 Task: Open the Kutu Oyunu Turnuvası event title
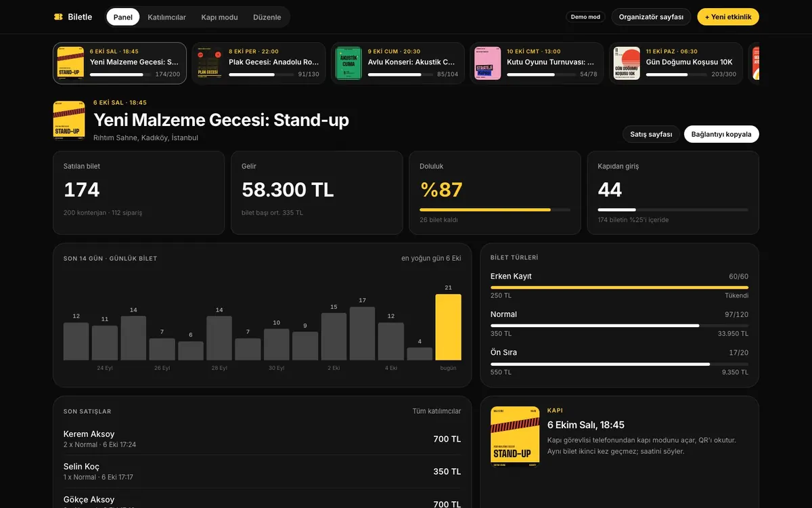coord(551,62)
